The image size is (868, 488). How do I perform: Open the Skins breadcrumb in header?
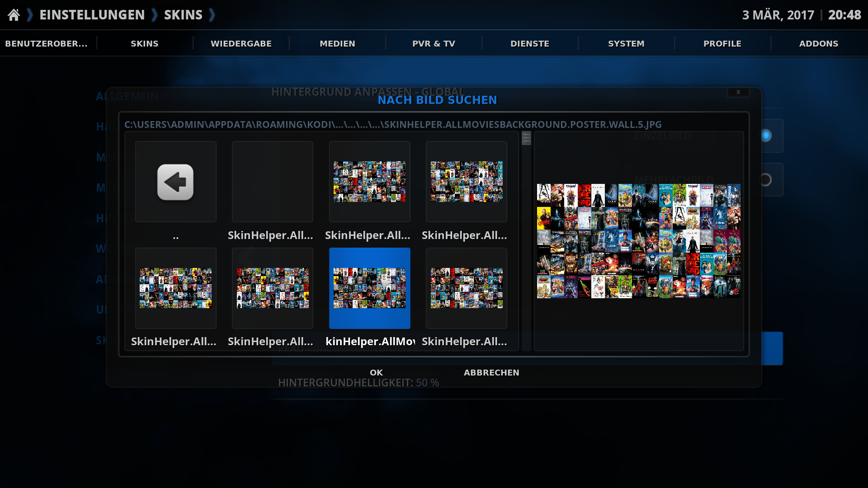pos(183,15)
